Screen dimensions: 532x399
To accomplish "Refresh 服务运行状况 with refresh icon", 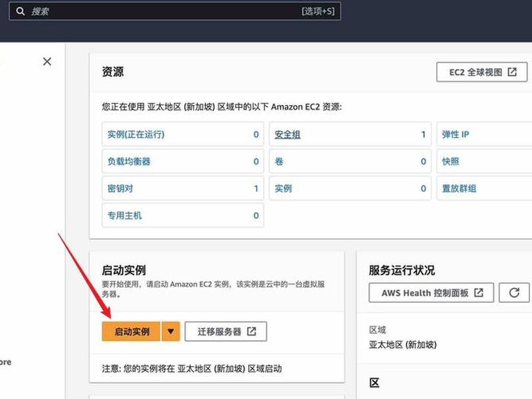I will tap(514, 293).
